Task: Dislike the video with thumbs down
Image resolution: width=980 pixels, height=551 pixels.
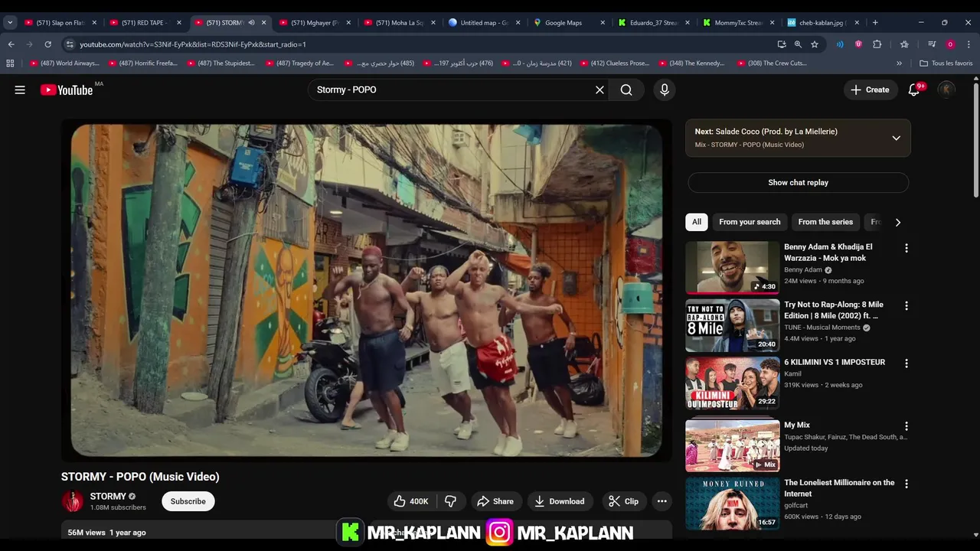Action: click(450, 501)
